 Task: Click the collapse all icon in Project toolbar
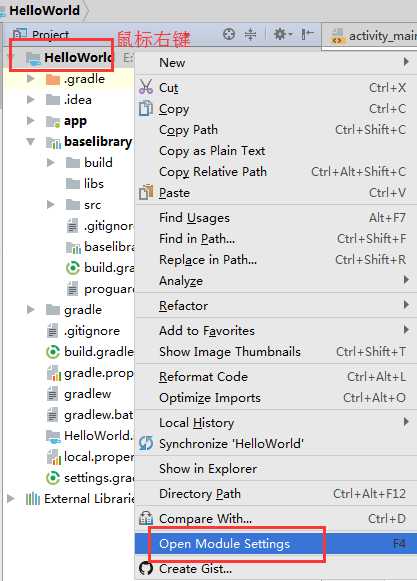251,34
